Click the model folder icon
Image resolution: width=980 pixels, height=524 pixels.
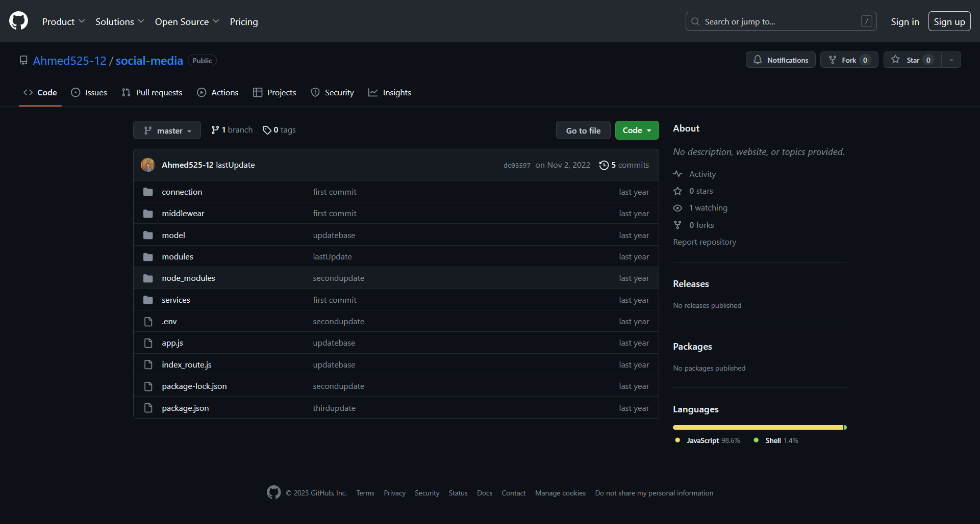click(148, 235)
